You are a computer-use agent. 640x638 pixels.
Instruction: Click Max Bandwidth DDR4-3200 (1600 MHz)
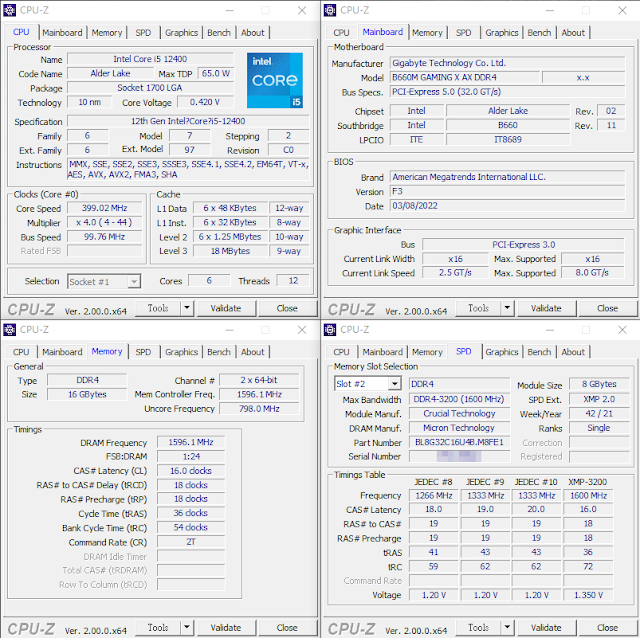pos(459,399)
